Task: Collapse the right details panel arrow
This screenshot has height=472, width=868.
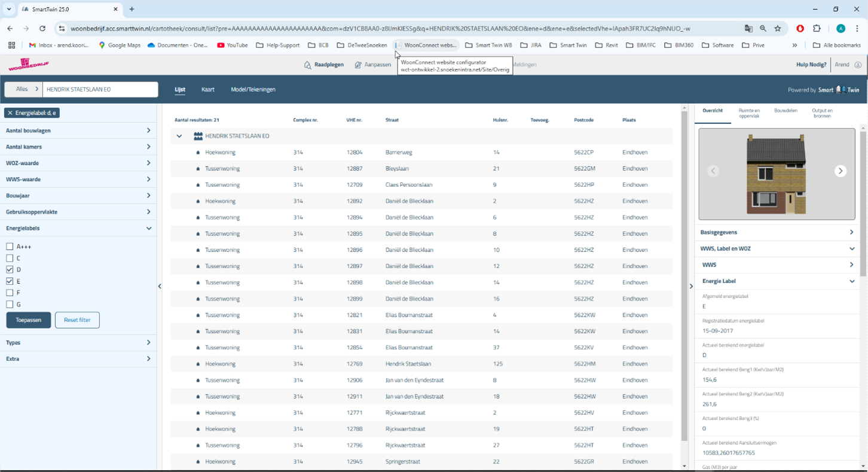Action: point(691,287)
